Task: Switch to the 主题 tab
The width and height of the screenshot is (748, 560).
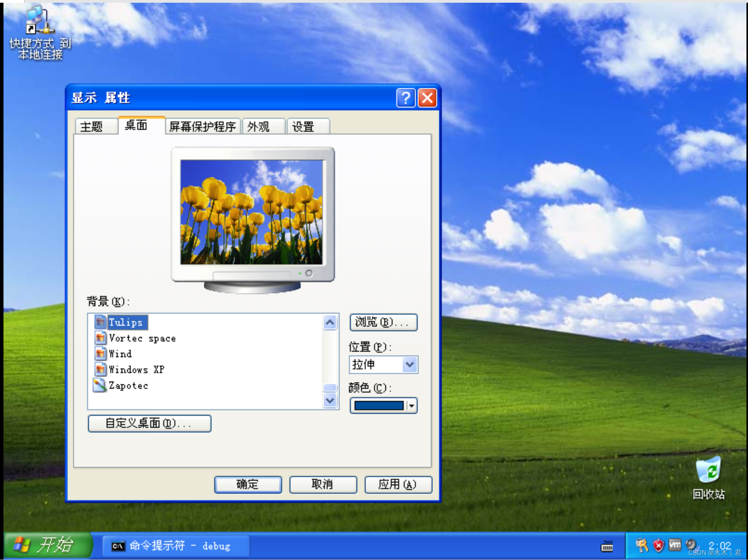Action: coord(96,127)
